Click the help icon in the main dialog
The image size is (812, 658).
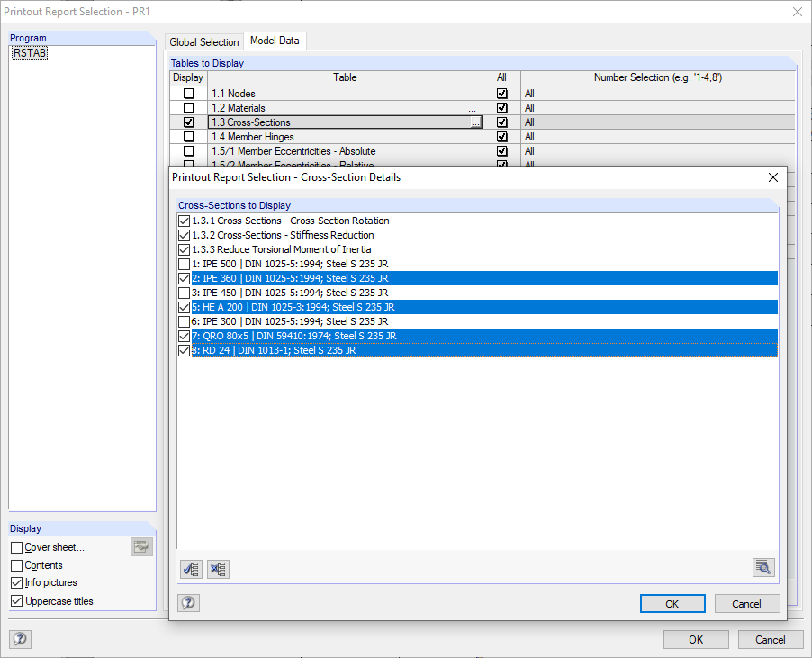coord(20,638)
